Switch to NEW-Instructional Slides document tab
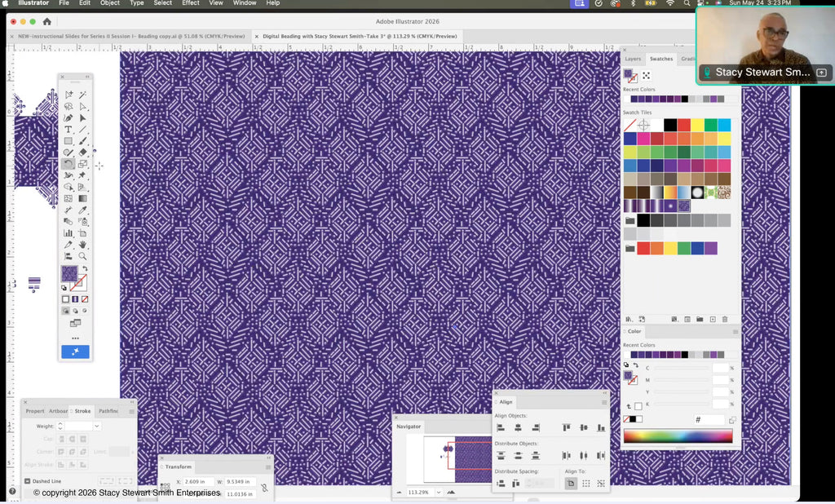This screenshot has height=504, width=835. pos(131,36)
